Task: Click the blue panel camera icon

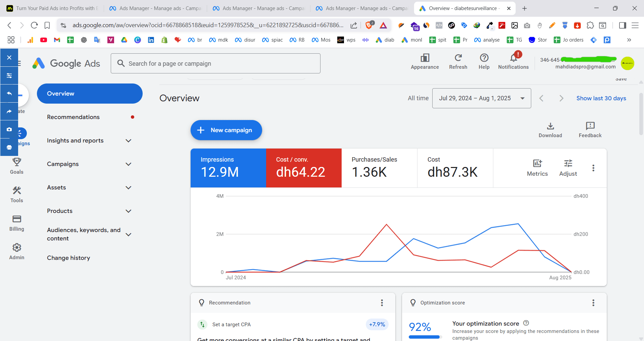Action: tap(9, 129)
